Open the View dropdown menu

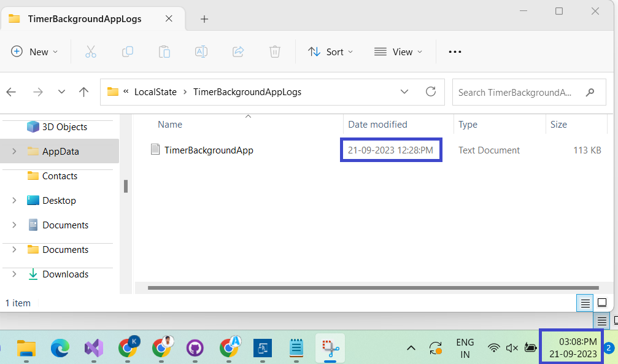pos(398,52)
